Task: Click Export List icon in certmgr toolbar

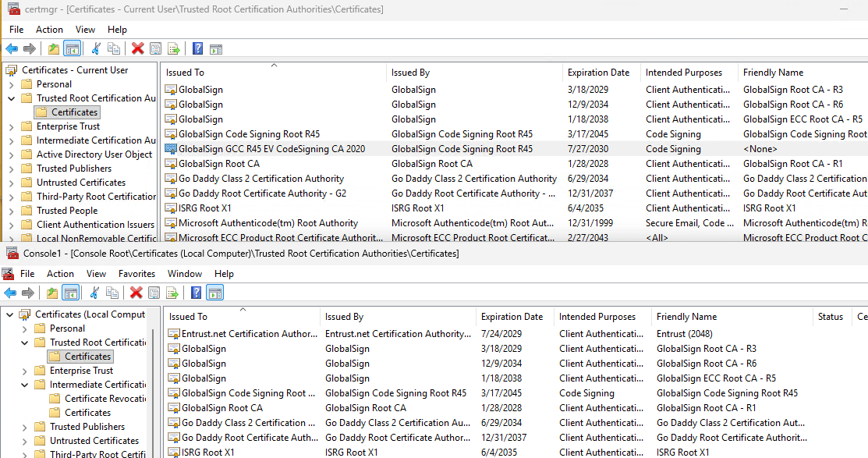Action: point(173,48)
